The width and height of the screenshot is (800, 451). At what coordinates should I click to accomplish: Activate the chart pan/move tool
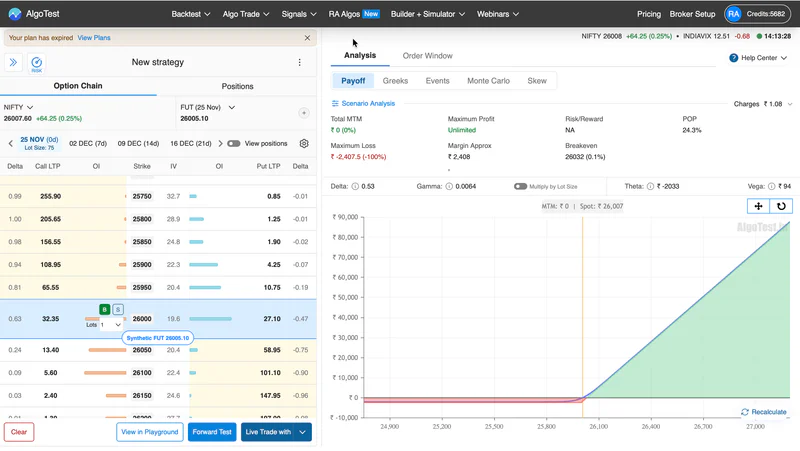(758, 206)
